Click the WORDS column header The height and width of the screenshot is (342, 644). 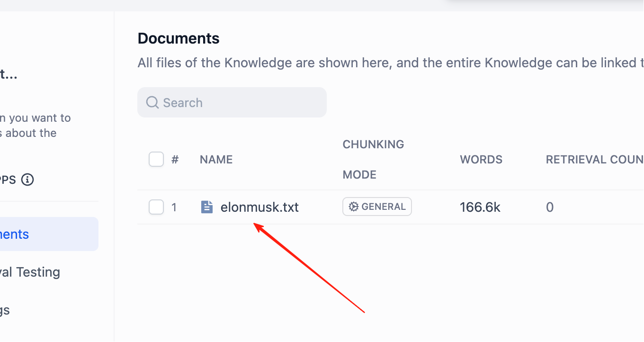481,160
